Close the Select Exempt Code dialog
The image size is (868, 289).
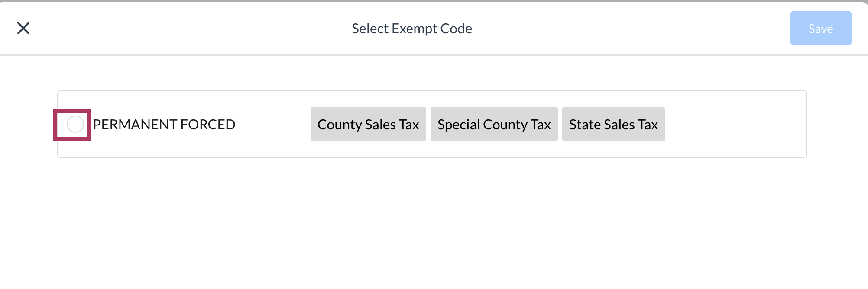(x=23, y=29)
